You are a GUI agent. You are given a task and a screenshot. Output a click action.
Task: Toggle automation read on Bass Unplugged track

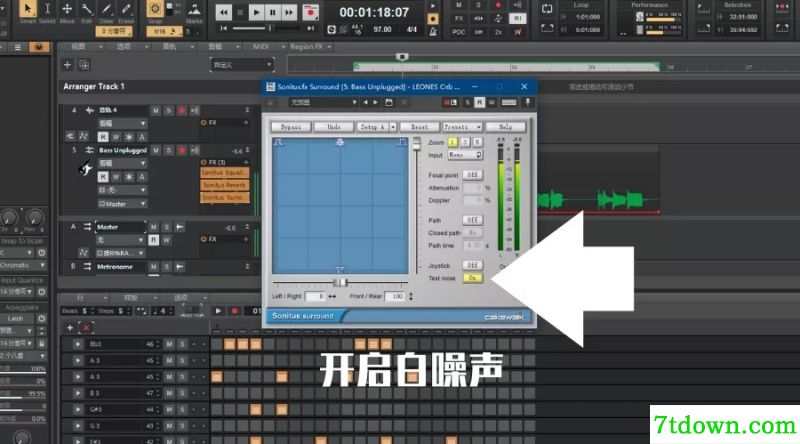pyautogui.click(x=103, y=177)
